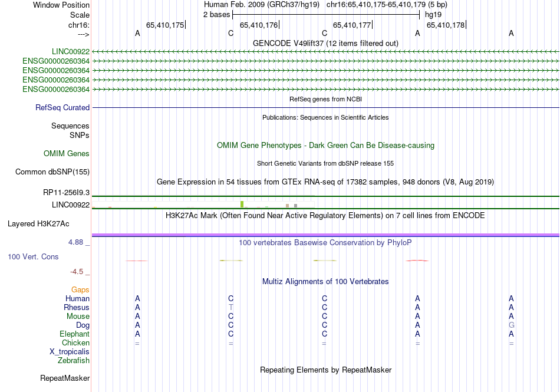The height and width of the screenshot is (392, 560).
Task: Click the SNPs track label
Action: pyautogui.click(x=80, y=136)
